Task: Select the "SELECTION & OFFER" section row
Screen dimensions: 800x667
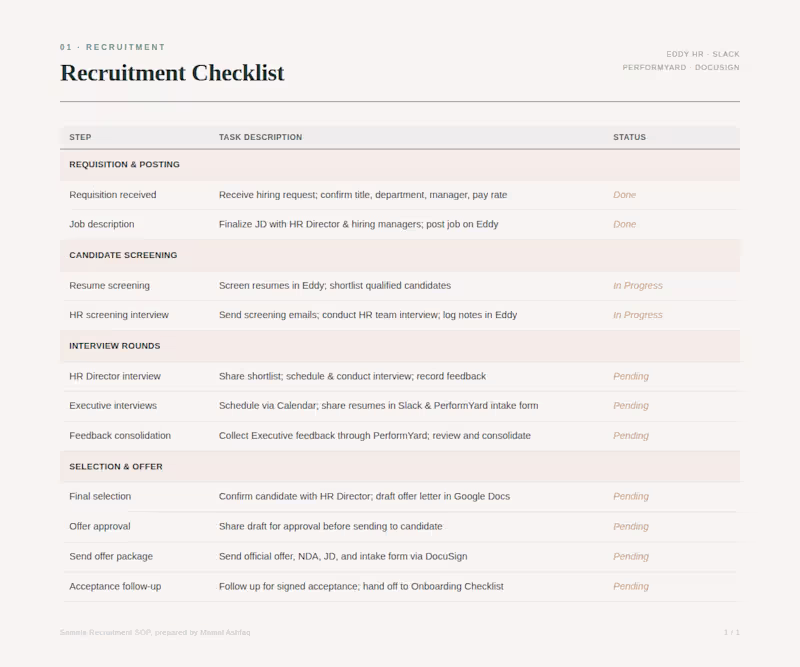Action: click(x=400, y=466)
